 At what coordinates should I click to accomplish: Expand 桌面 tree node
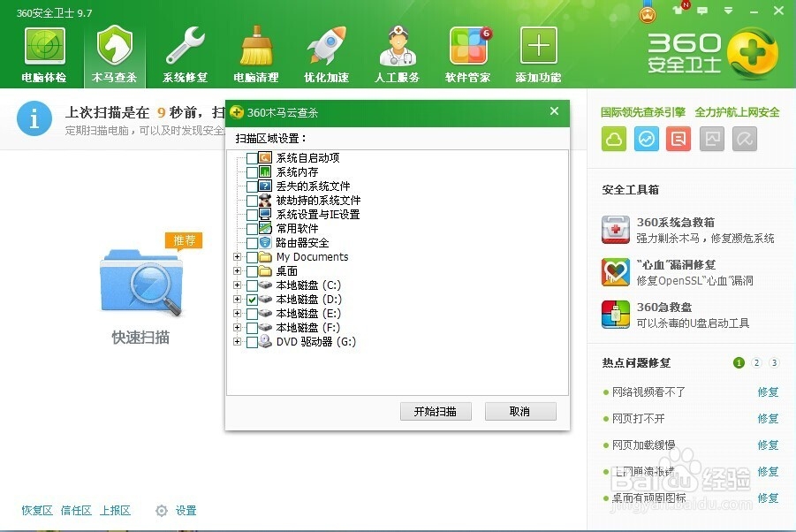tap(237, 271)
